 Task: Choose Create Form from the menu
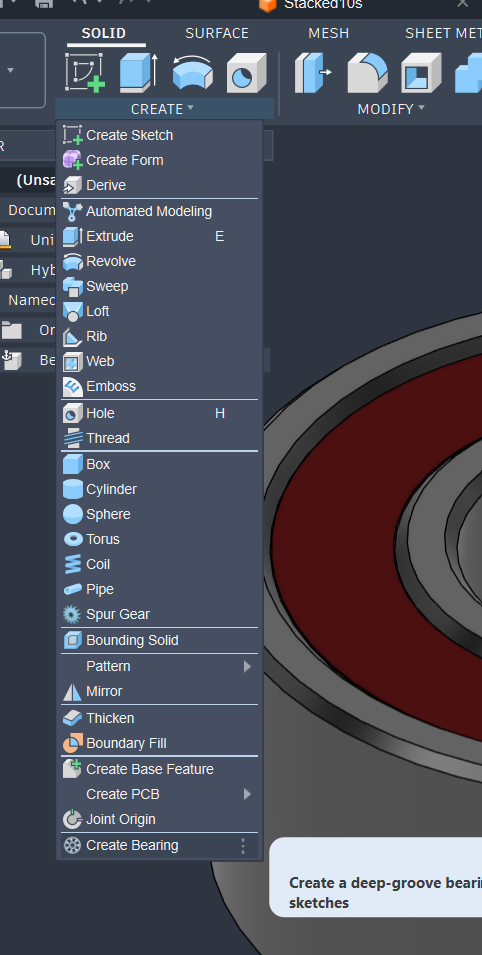pos(160,160)
